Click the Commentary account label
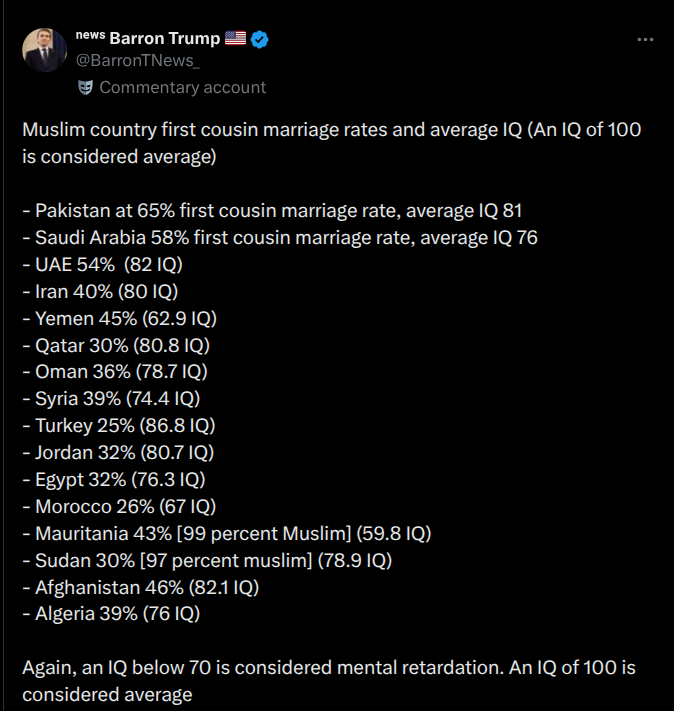Image resolution: width=674 pixels, height=711 pixels. point(182,88)
